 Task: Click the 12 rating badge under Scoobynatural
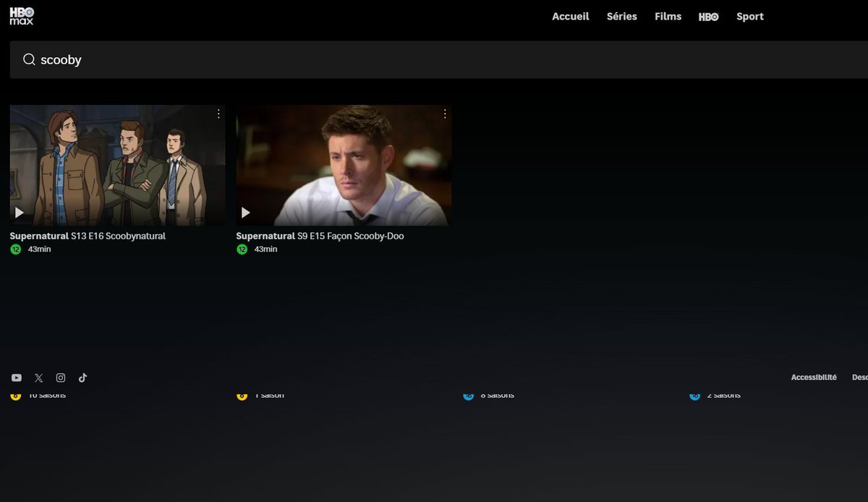click(16, 250)
